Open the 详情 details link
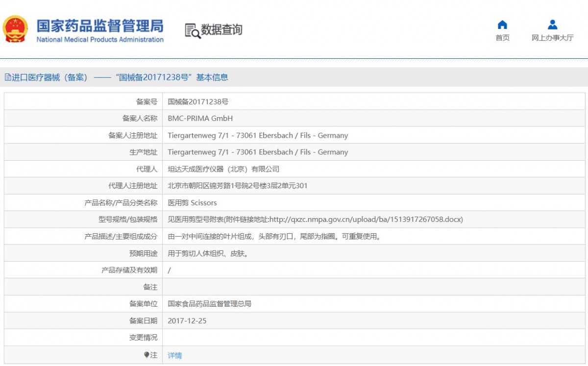 [x=175, y=355]
